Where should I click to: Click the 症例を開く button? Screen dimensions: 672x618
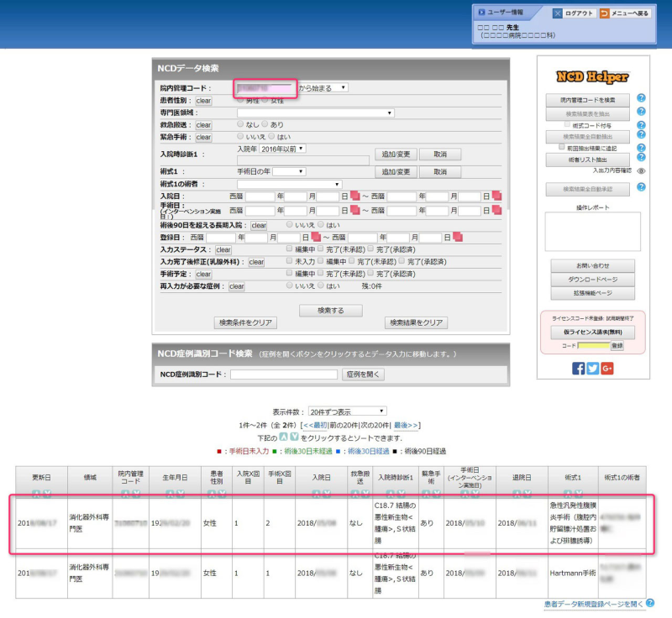(x=363, y=374)
